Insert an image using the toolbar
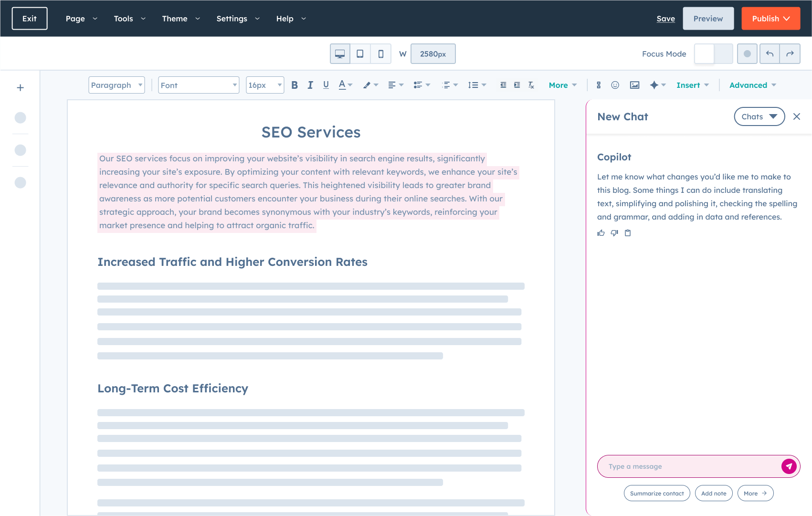This screenshot has height=516, width=812. click(x=634, y=84)
